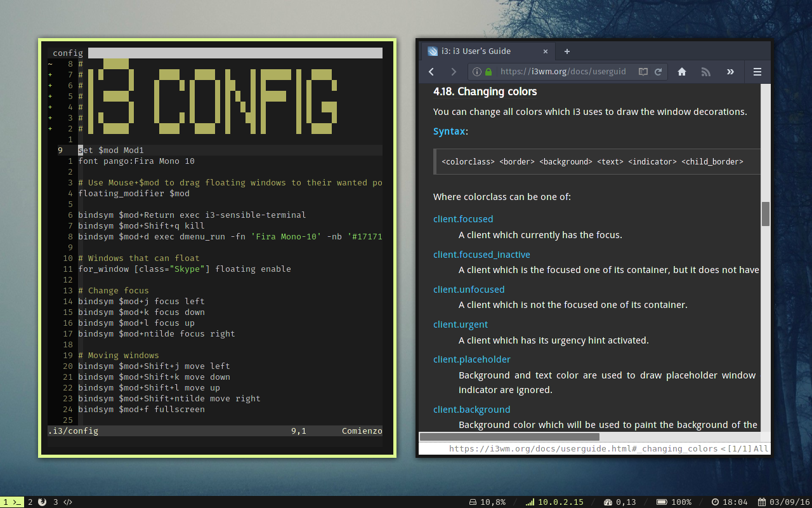Open the Syntax link

449,131
